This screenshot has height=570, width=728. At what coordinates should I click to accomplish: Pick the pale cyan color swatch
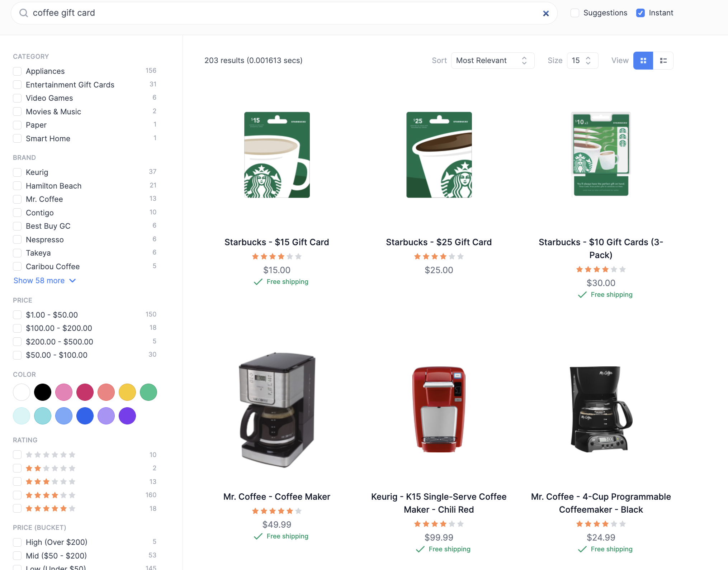click(x=22, y=416)
